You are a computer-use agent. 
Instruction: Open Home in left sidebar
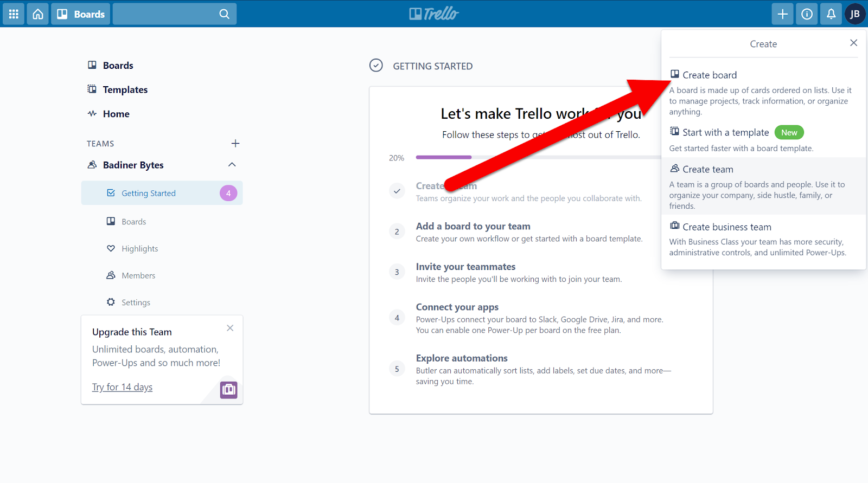tap(116, 114)
